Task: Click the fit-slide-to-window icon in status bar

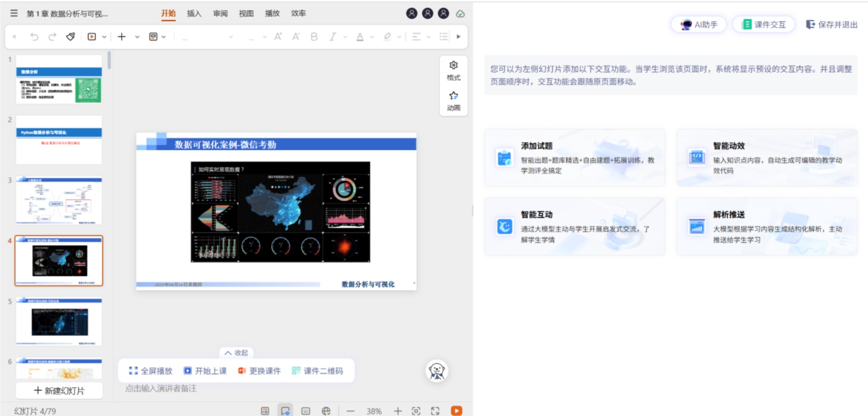Action: (x=416, y=411)
